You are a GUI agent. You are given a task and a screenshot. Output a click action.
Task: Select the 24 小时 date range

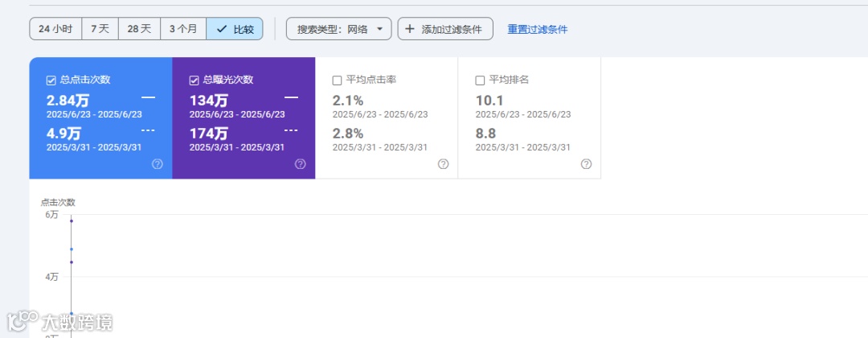click(55, 29)
